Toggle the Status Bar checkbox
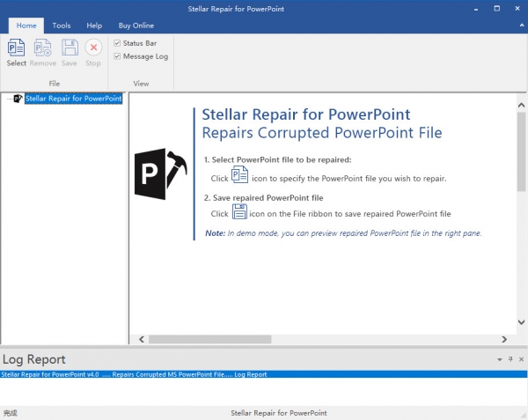Viewport: 528px width, 420px height. pyautogui.click(x=117, y=43)
